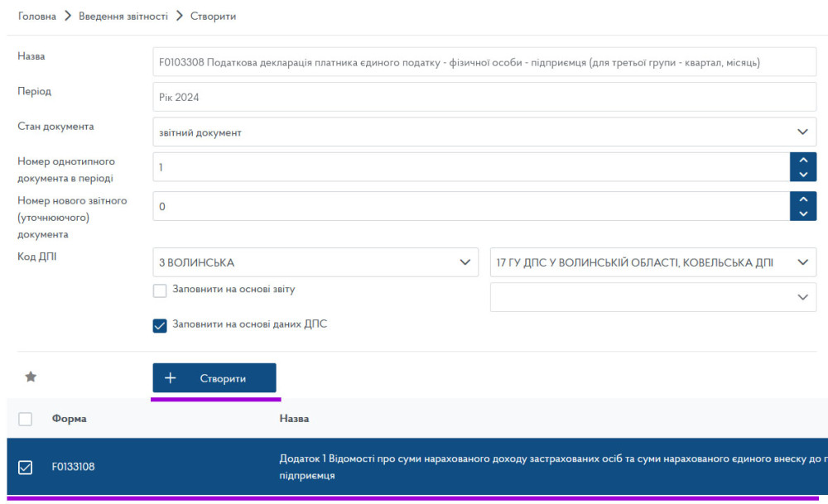
Task: Deselect the F0133108 form row checkbox
Action: pos(25,468)
